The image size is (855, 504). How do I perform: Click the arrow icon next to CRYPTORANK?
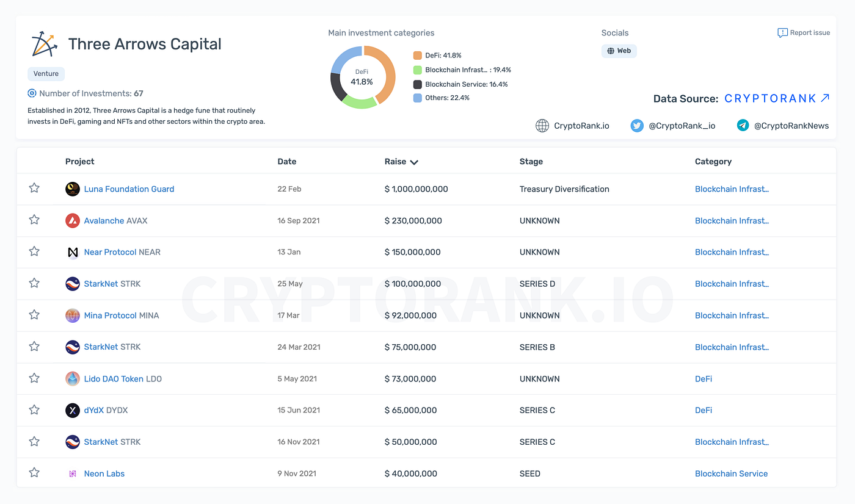825,98
